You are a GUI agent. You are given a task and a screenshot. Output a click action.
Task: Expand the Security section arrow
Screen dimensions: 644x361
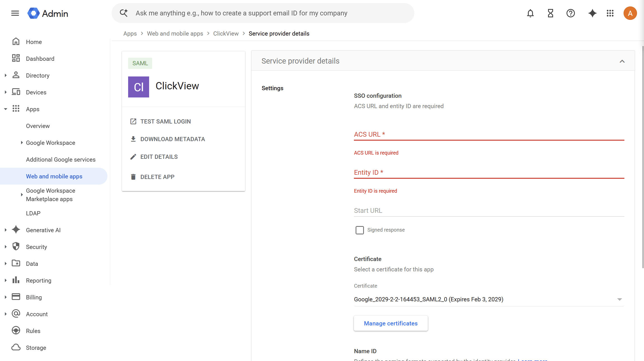click(6, 247)
